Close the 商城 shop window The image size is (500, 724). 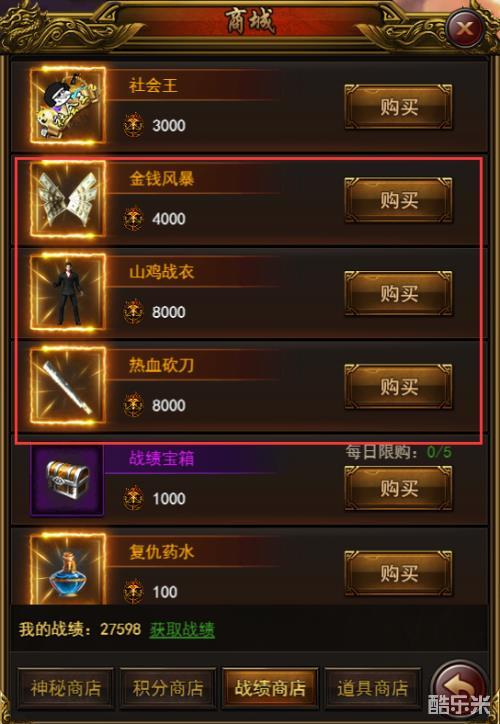[464, 29]
